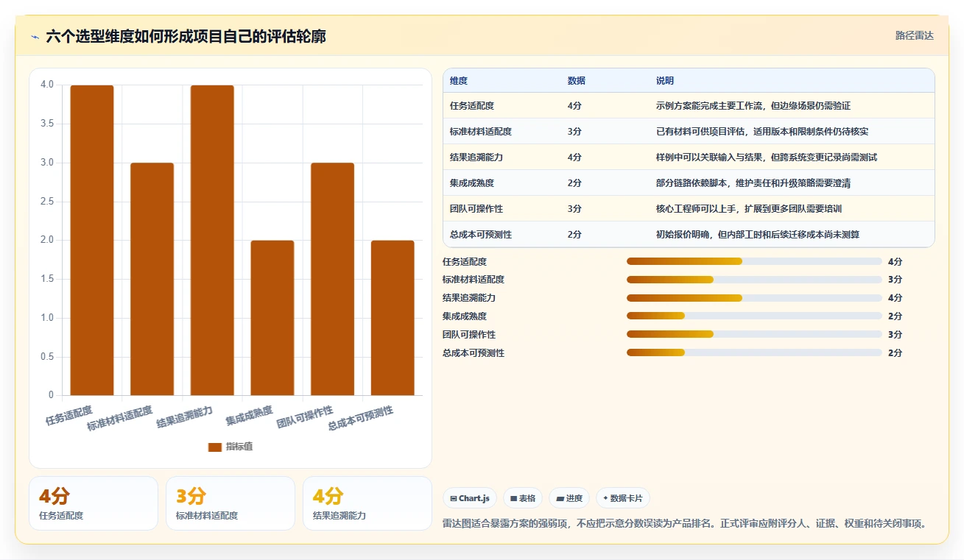
Task: Click the 结果追溯能力 chart bar
Action: pyautogui.click(x=212, y=241)
